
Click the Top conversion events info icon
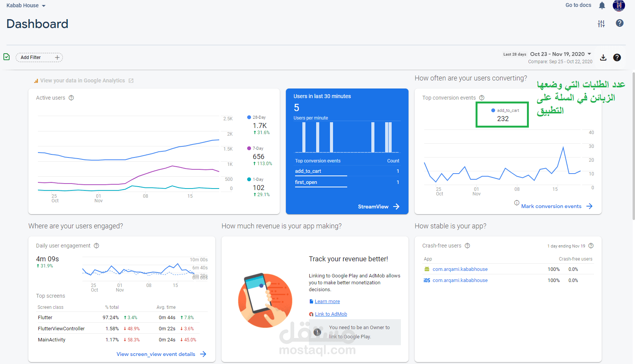[482, 98]
